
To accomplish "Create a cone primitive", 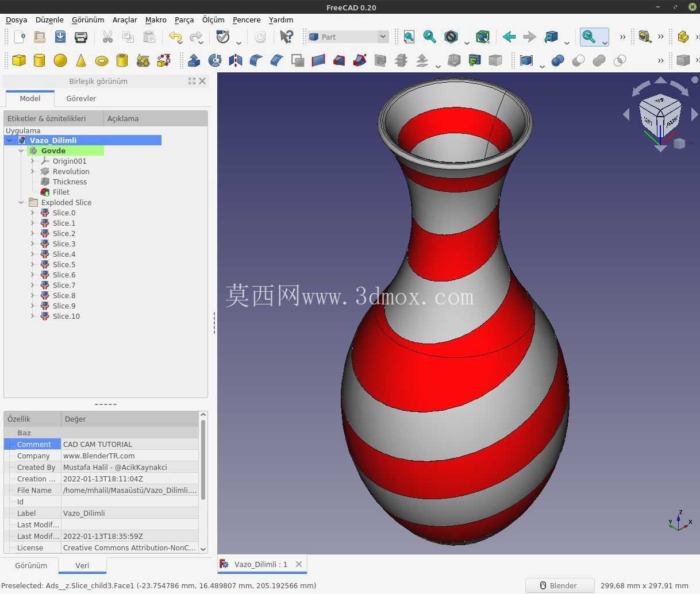I will tap(81, 60).
